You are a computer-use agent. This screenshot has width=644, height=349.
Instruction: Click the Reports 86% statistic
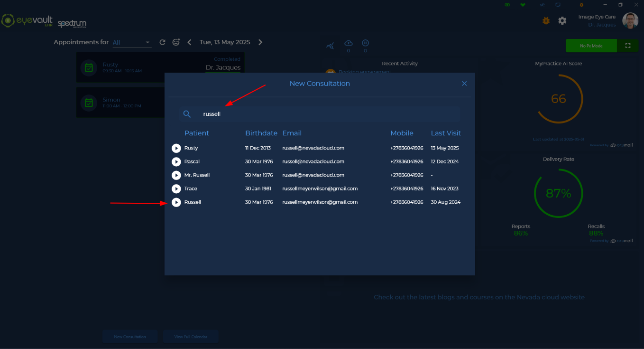pyautogui.click(x=521, y=230)
